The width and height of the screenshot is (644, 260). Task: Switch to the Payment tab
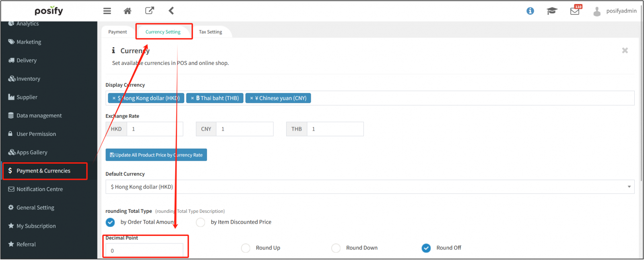[118, 32]
